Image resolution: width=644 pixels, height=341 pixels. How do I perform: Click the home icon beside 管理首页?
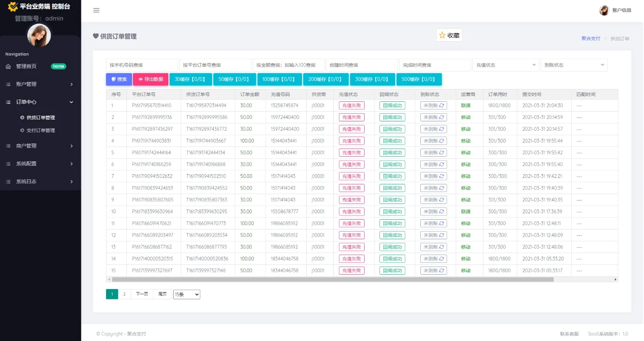(8, 66)
